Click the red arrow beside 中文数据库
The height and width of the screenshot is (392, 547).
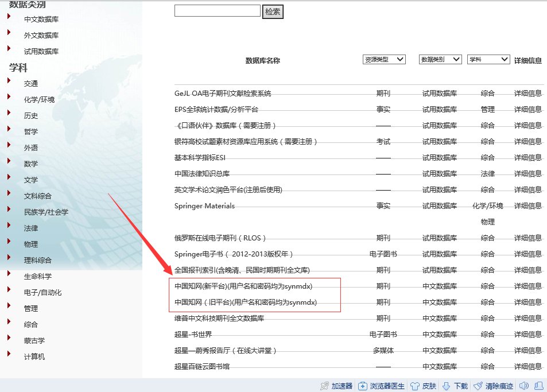pyautogui.click(x=9, y=16)
